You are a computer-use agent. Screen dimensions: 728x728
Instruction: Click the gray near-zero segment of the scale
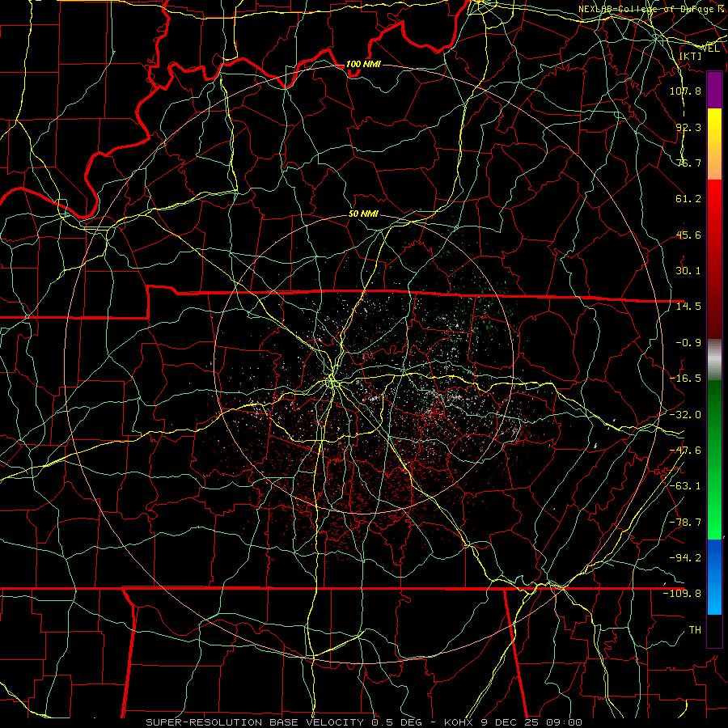click(x=714, y=360)
